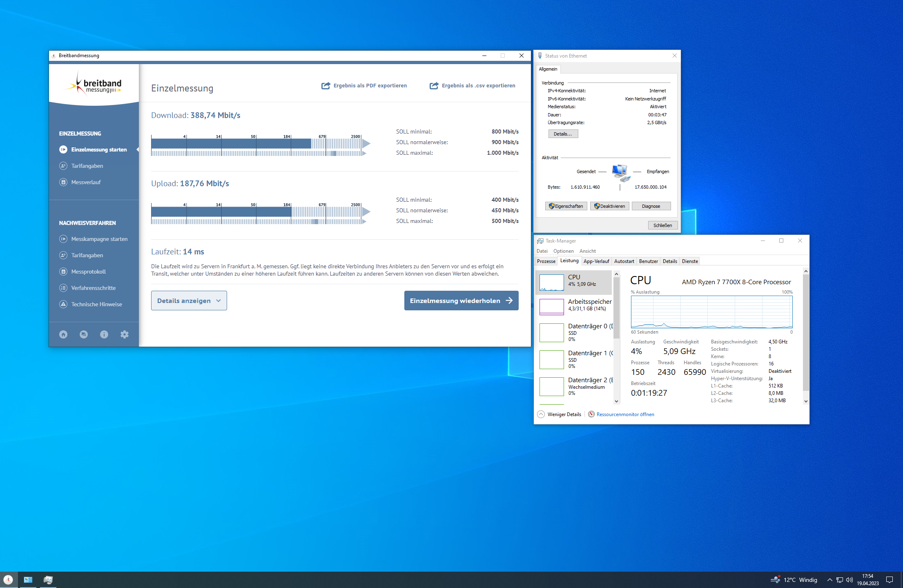903x588 pixels.
Task: Select the Dienste tab in Task-Manager
Action: [x=689, y=261]
